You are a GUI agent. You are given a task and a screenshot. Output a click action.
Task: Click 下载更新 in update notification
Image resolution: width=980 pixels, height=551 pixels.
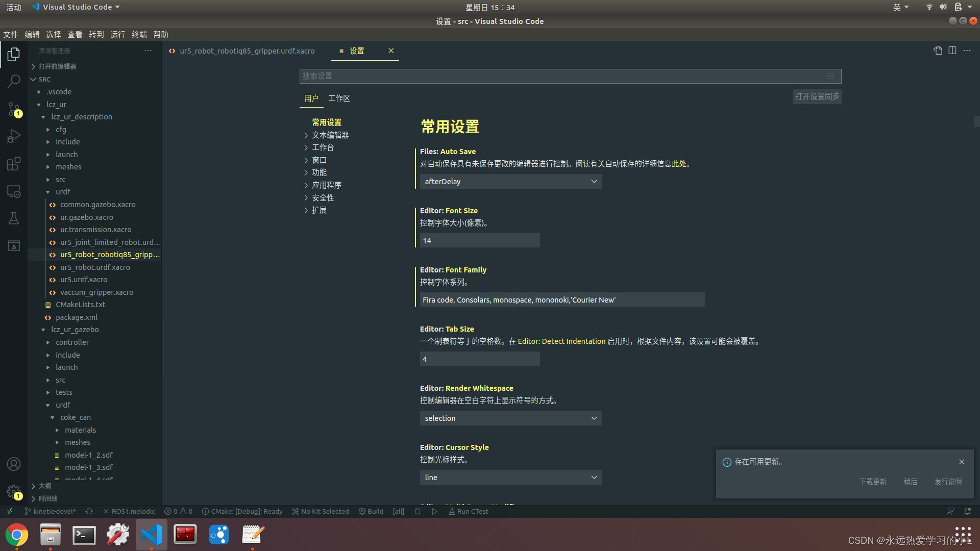point(873,482)
